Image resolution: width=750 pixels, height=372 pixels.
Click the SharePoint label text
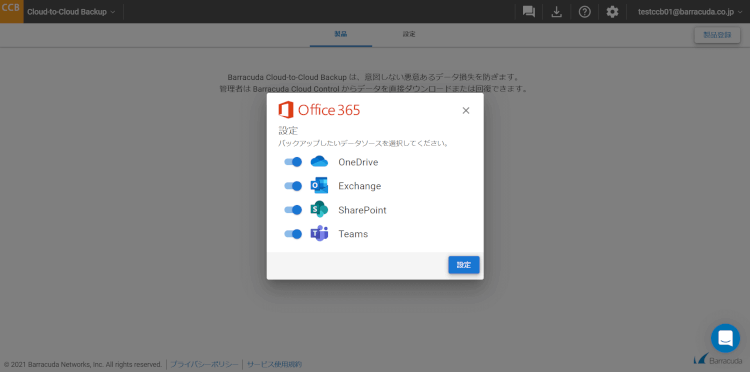(362, 210)
